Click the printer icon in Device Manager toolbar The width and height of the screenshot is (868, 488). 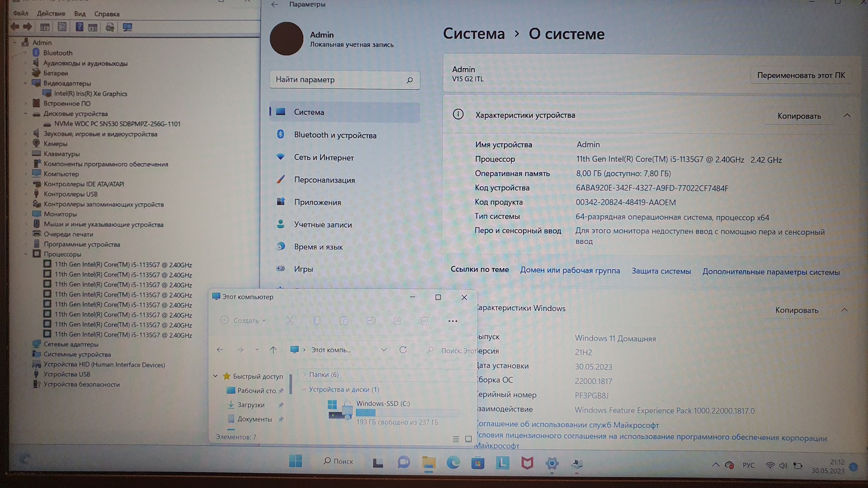110,28
